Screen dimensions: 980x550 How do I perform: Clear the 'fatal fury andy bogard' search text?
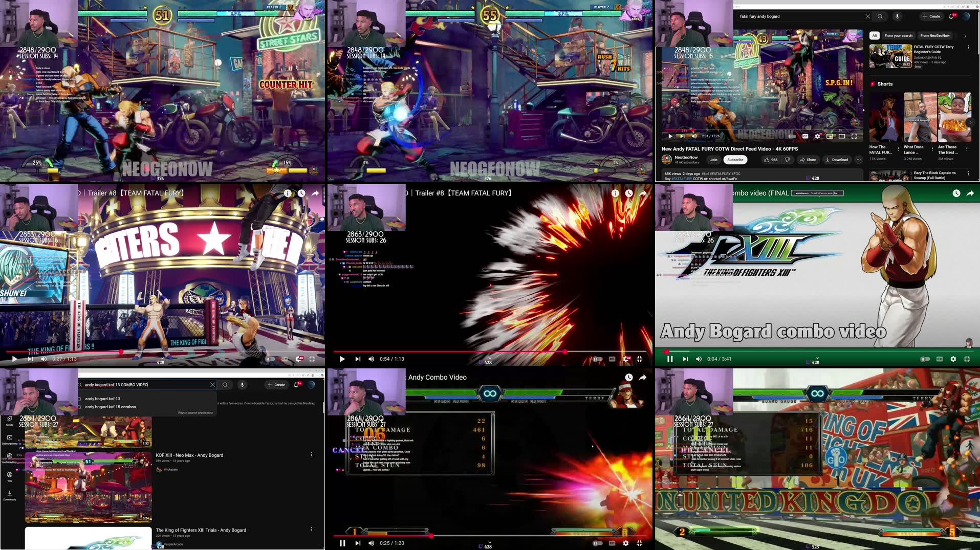868,16
